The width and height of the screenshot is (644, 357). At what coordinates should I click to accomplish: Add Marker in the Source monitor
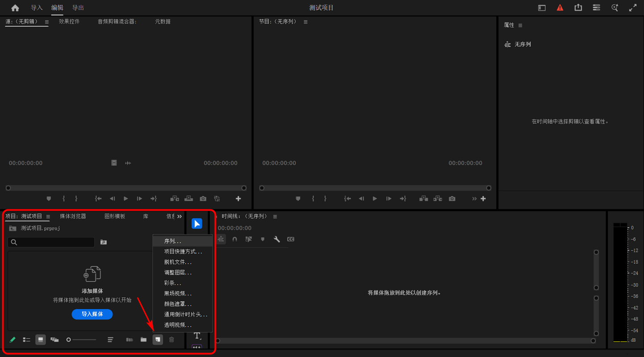[49, 199]
